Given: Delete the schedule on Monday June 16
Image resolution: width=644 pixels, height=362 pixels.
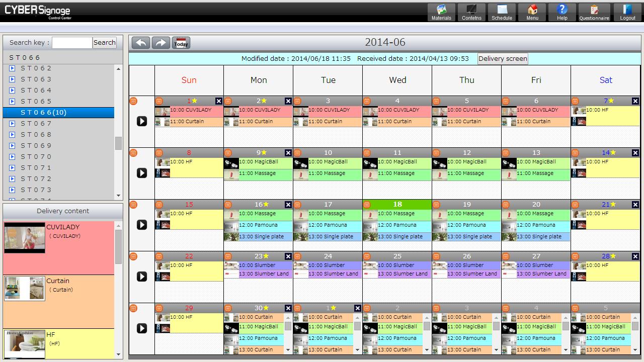Looking at the screenshot, I should coord(288,205).
